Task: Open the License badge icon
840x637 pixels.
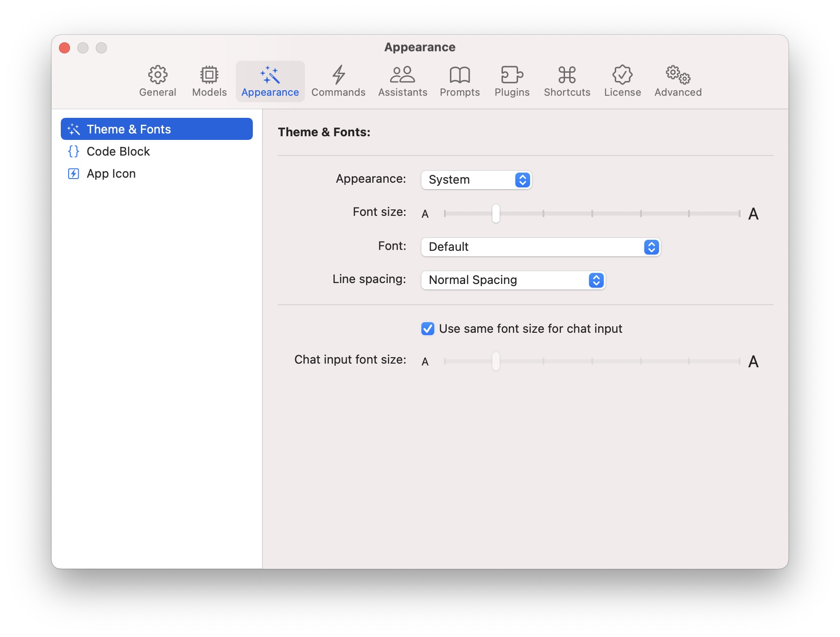Action: pos(622,75)
